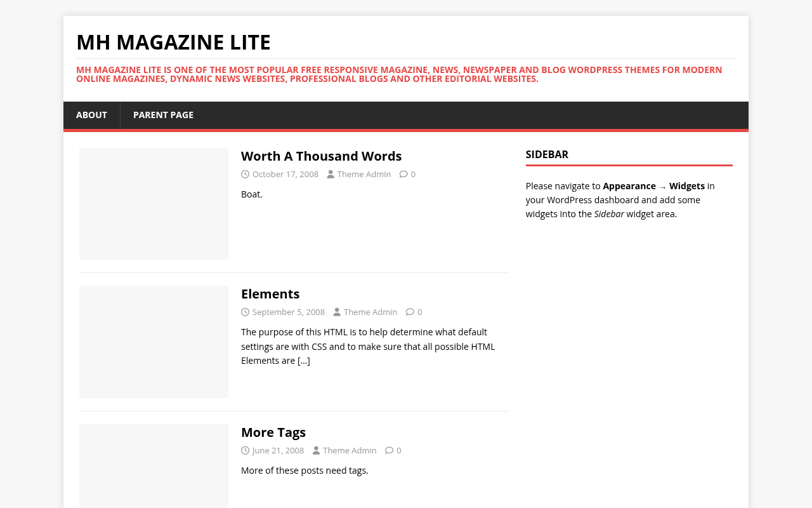Screen dimensions: 812x508
Task: Click the bold 'Appearance → Widgets' sidebar text
Action: coord(653,186)
